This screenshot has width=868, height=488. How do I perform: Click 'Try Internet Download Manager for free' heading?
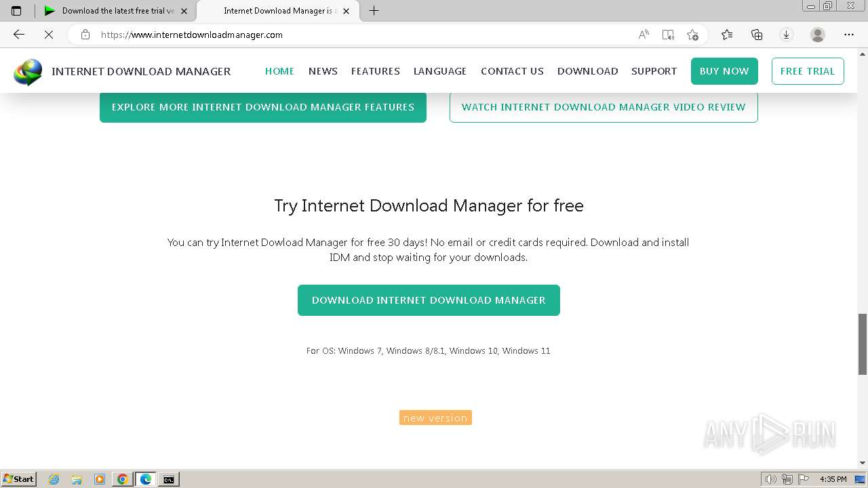(429, 205)
